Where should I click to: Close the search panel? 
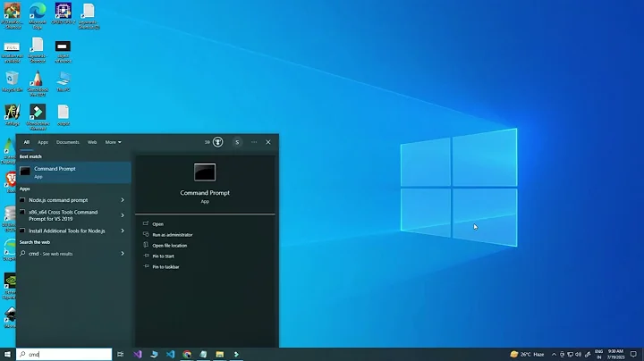268,142
